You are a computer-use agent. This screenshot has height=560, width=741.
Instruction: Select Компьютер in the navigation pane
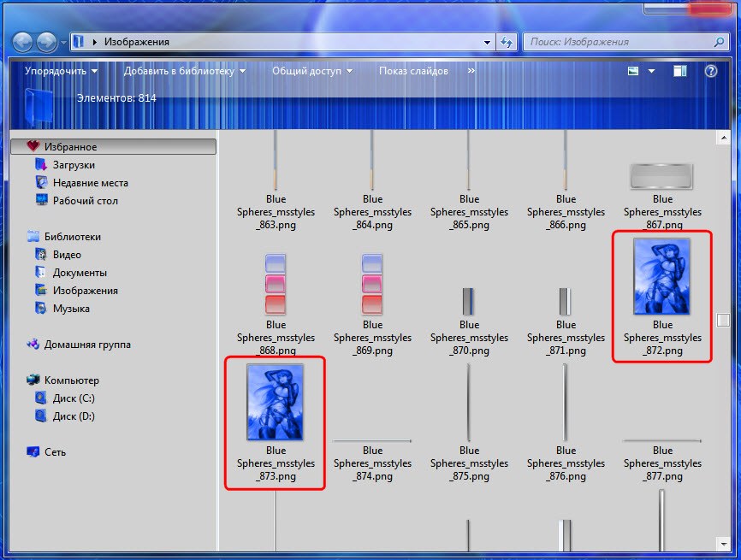(71, 380)
